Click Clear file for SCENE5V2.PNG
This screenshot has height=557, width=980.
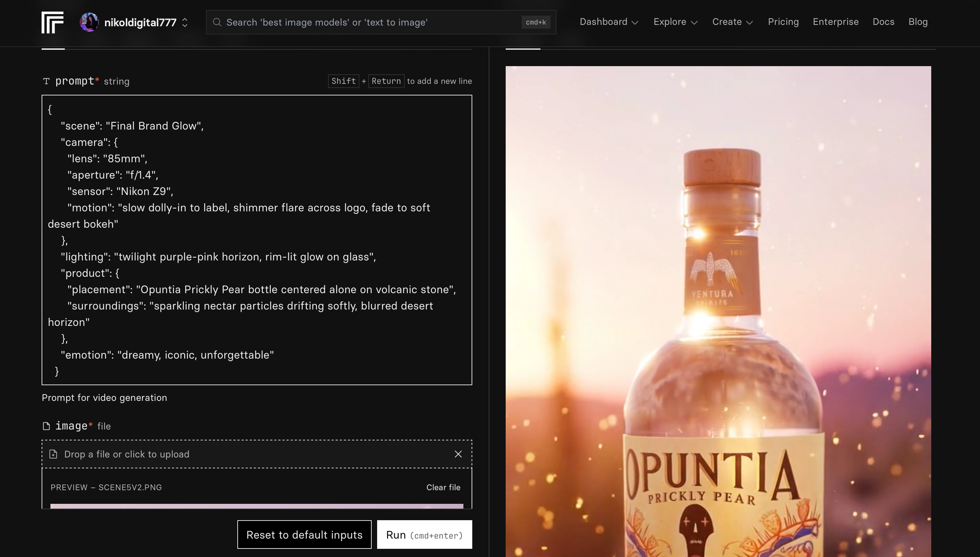443,487
